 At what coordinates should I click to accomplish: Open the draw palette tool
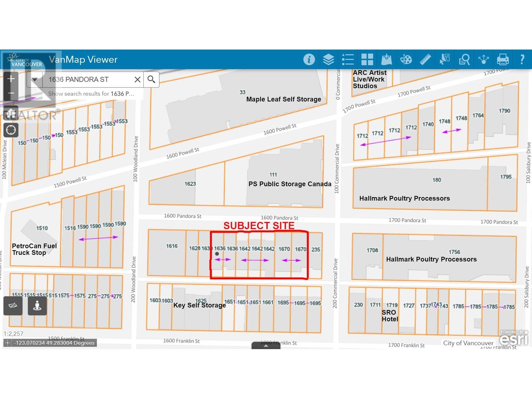pyautogui.click(x=406, y=60)
